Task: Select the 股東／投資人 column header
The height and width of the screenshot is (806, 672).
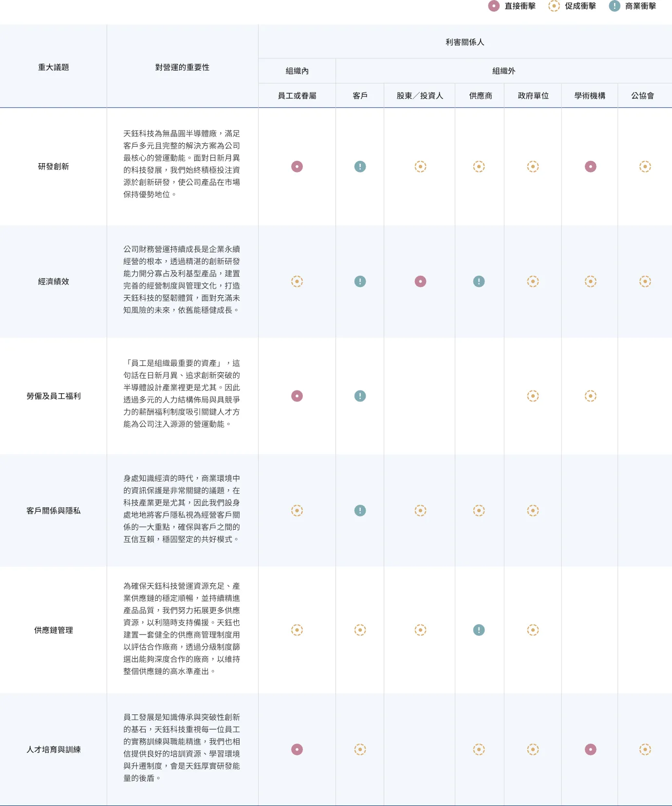Action: tap(420, 96)
